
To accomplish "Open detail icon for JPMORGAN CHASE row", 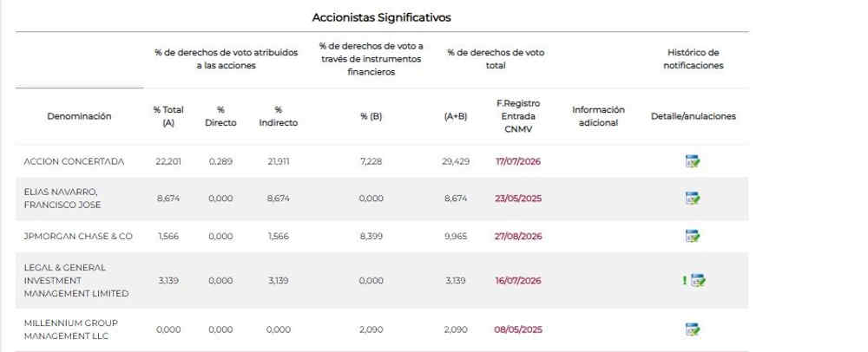I will tap(693, 236).
